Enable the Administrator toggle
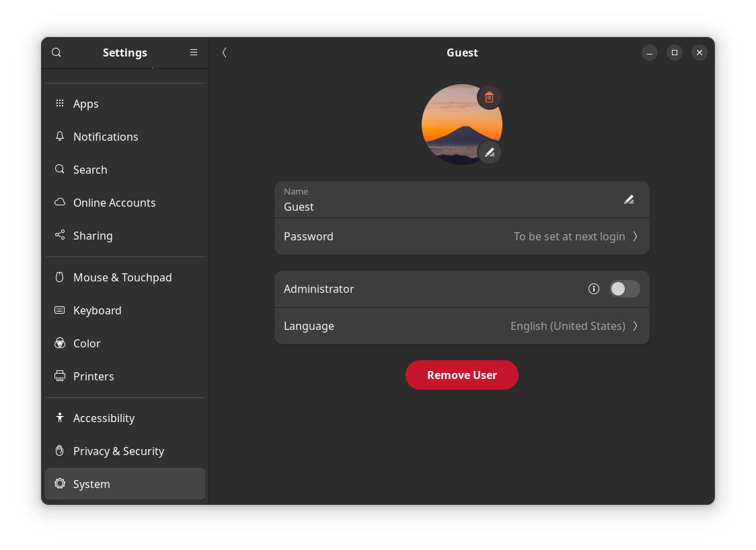The width and height of the screenshot is (756, 550). (x=624, y=288)
